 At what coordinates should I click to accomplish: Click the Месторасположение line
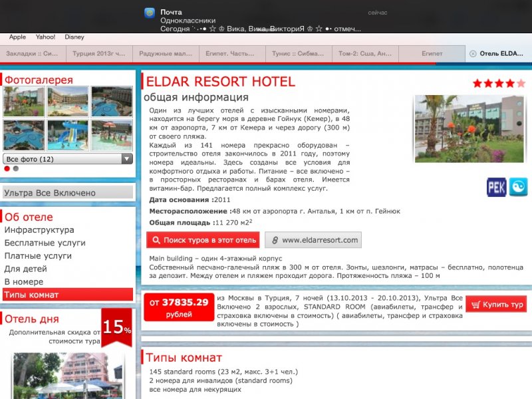point(275,211)
